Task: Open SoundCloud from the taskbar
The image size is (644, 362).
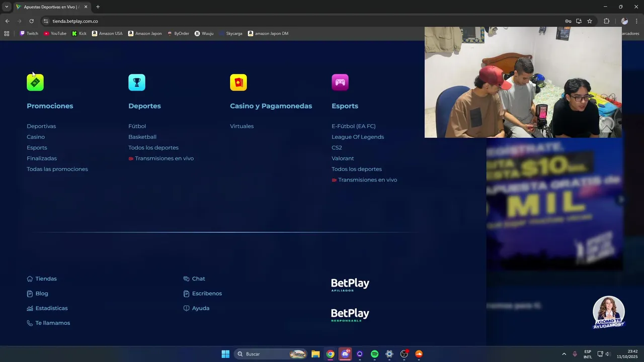Action: coord(419,354)
